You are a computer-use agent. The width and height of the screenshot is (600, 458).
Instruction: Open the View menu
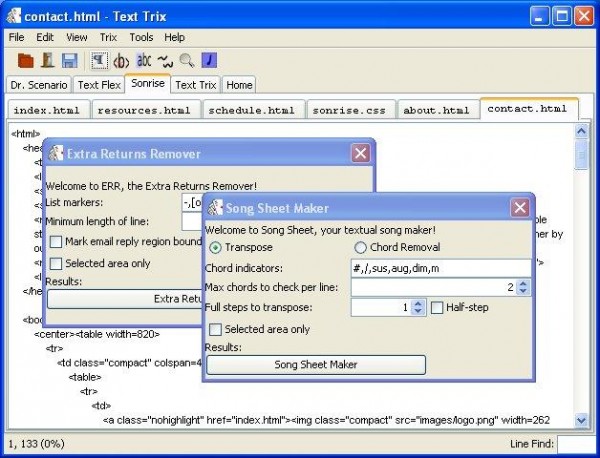pos(77,37)
